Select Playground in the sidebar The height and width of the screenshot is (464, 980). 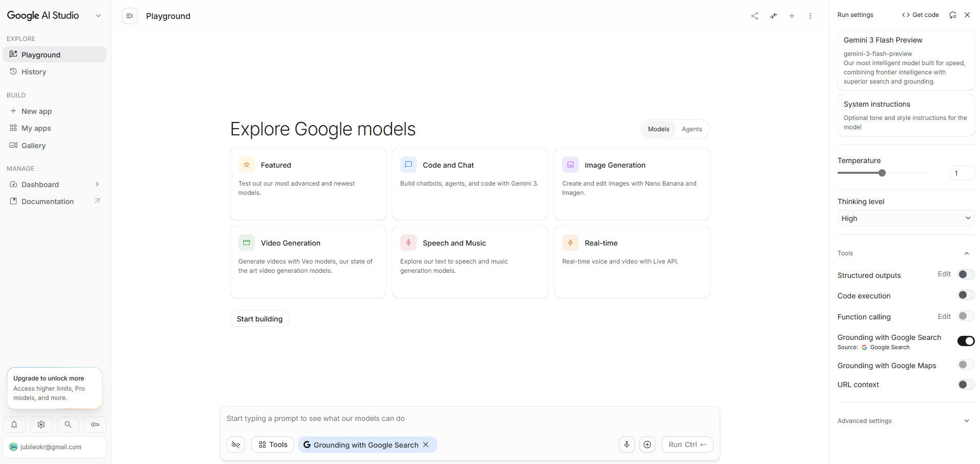click(x=54, y=54)
